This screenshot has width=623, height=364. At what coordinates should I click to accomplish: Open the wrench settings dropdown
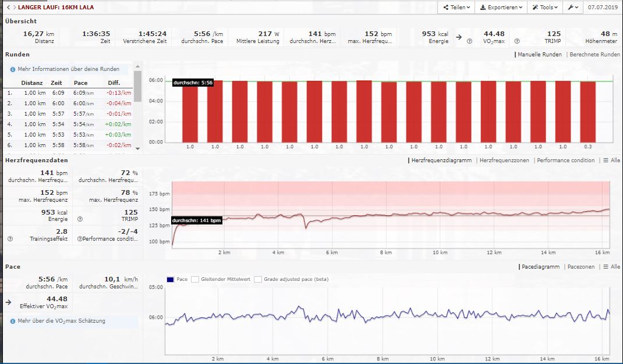tap(573, 8)
